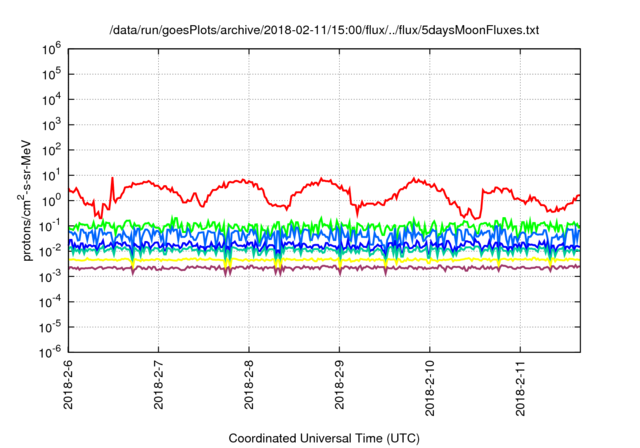Click the 10^-4 y-axis tick label

point(50,303)
